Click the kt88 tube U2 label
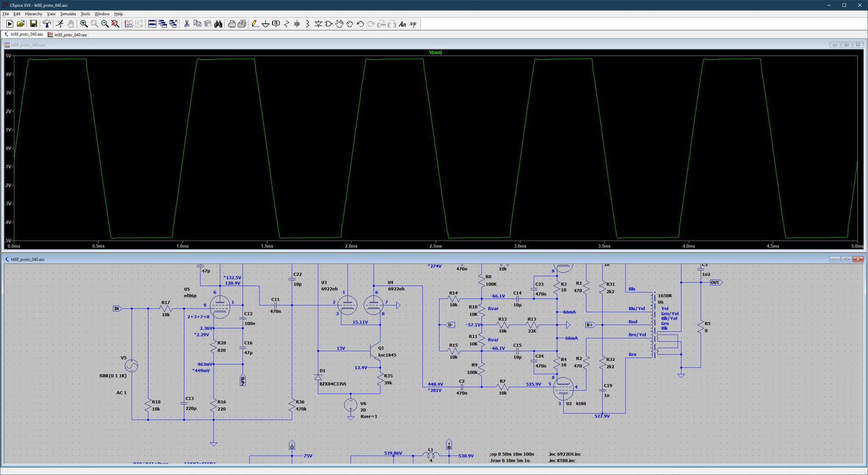The height and width of the screenshot is (475, 868). coord(581,403)
